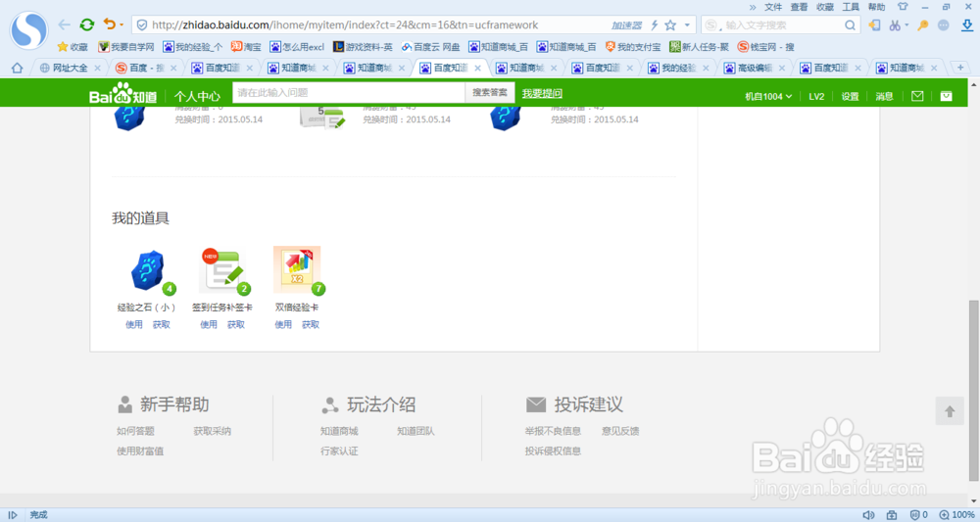Image resolution: width=980 pixels, height=522 pixels.
Task: Open the scissors tool dropdown arrow
Action: pos(906,25)
